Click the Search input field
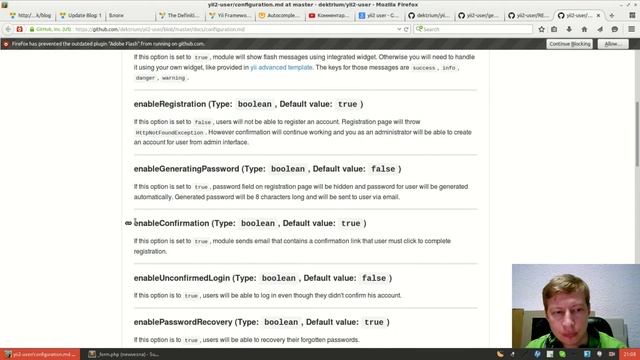The image size is (640, 360). pos(473,29)
